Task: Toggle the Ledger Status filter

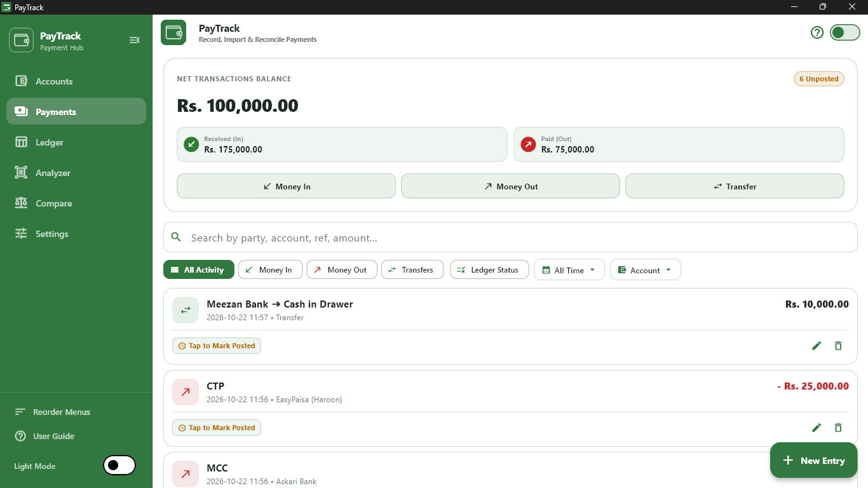Action: pyautogui.click(x=489, y=269)
